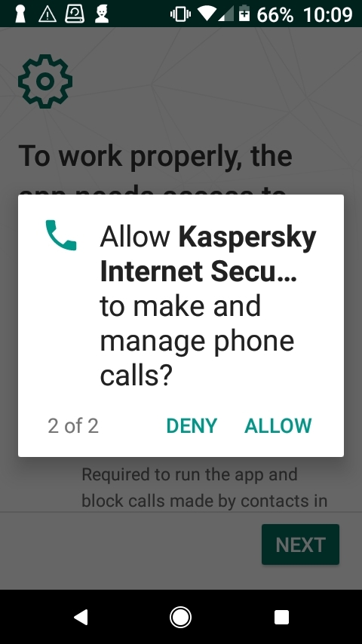Tap the person notification icon in the status bar
Screen dimensions: 362x644
point(102,14)
